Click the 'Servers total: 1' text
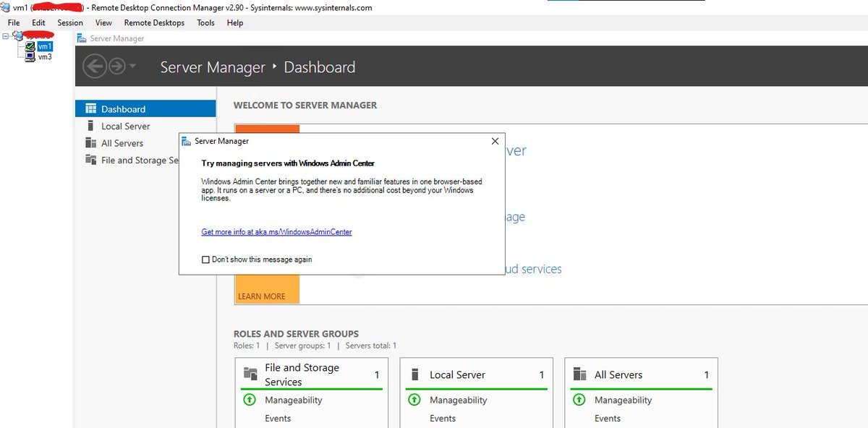Screen dimensions: 868x428 coord(371,346)
